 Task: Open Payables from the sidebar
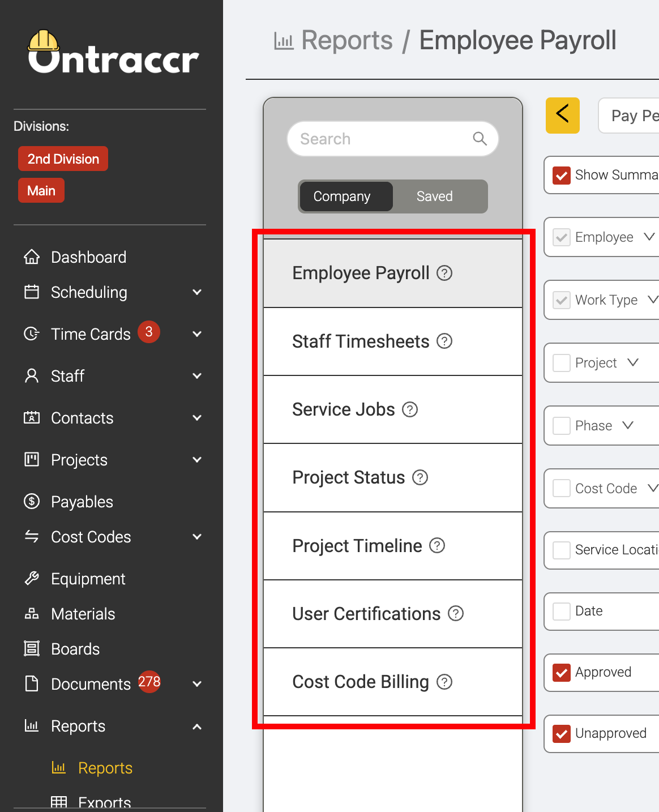(82, 502)
